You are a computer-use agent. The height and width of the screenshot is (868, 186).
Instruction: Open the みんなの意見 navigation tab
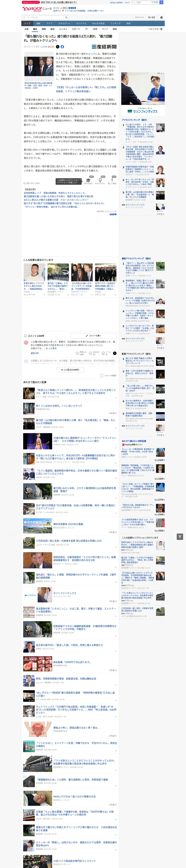tap(99, 24)
